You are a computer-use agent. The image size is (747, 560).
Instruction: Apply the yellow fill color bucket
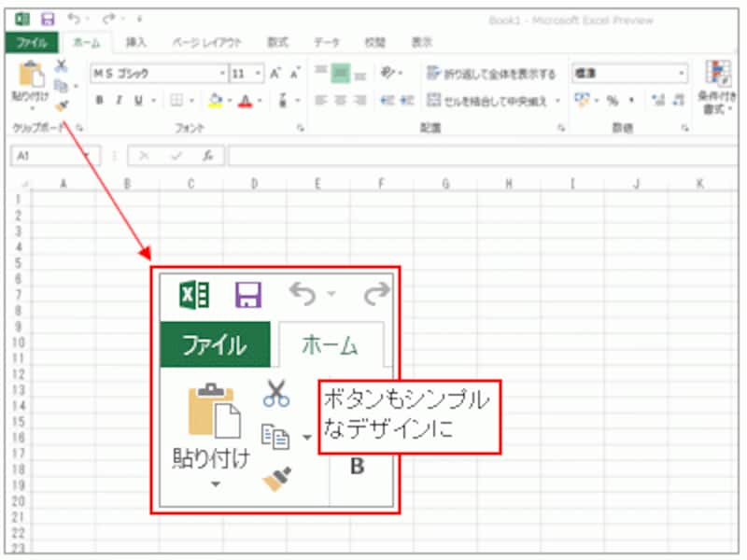[216, 101]
